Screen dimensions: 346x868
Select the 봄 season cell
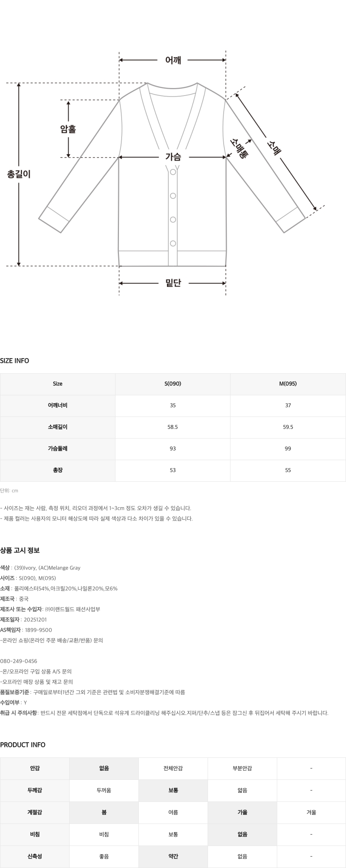[x=104, y=812]
